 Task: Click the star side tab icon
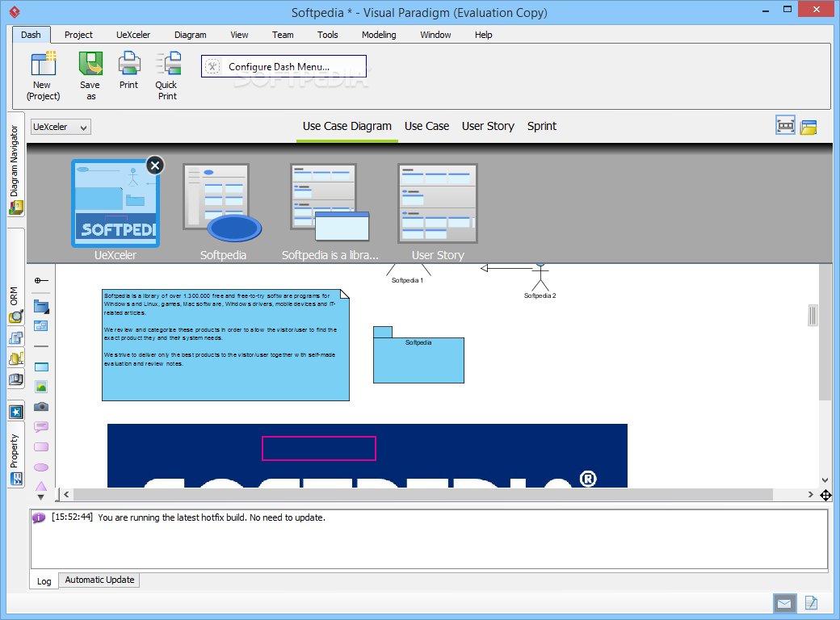point(16,412)
